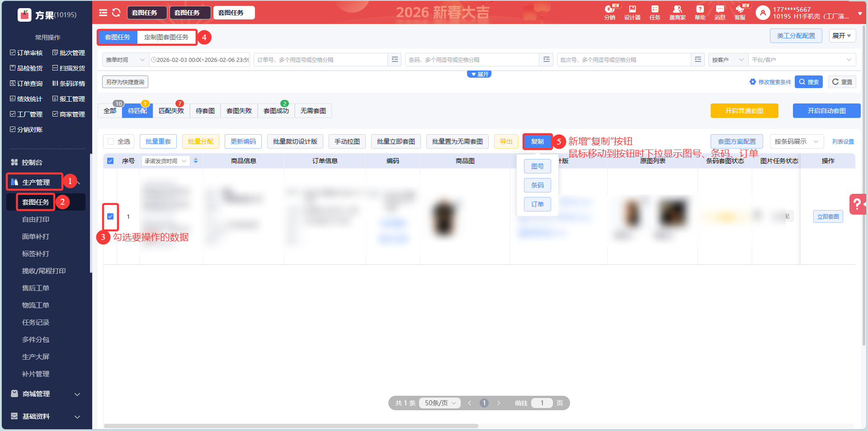Open the 推单时间 time-type dropdown
Screen dimensions: 868x431
(125, 60)
